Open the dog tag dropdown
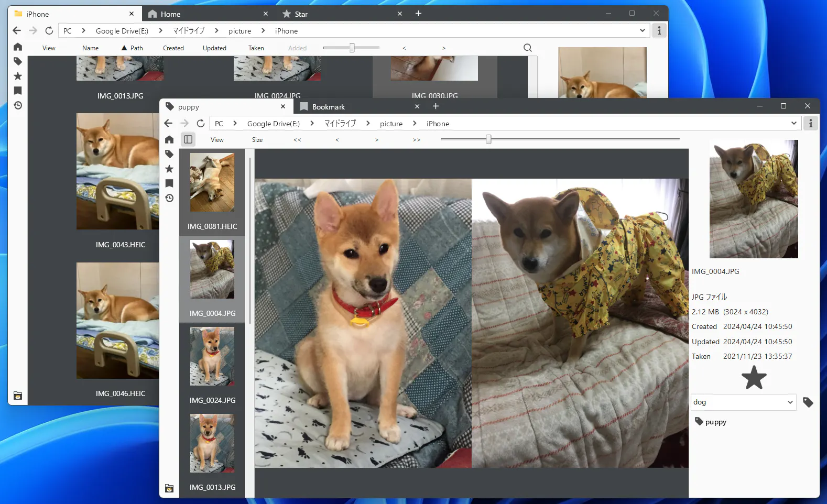 [x=790, y=402]
